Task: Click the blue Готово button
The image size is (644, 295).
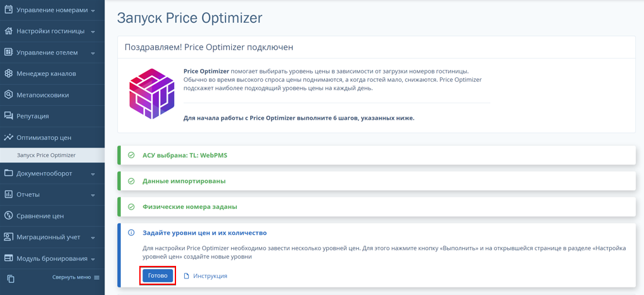Action: 158,275
